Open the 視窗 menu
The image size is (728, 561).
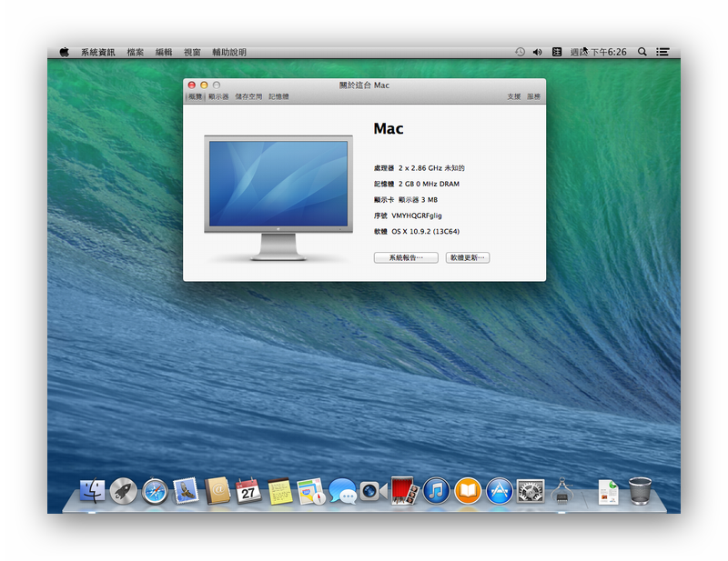192,53
